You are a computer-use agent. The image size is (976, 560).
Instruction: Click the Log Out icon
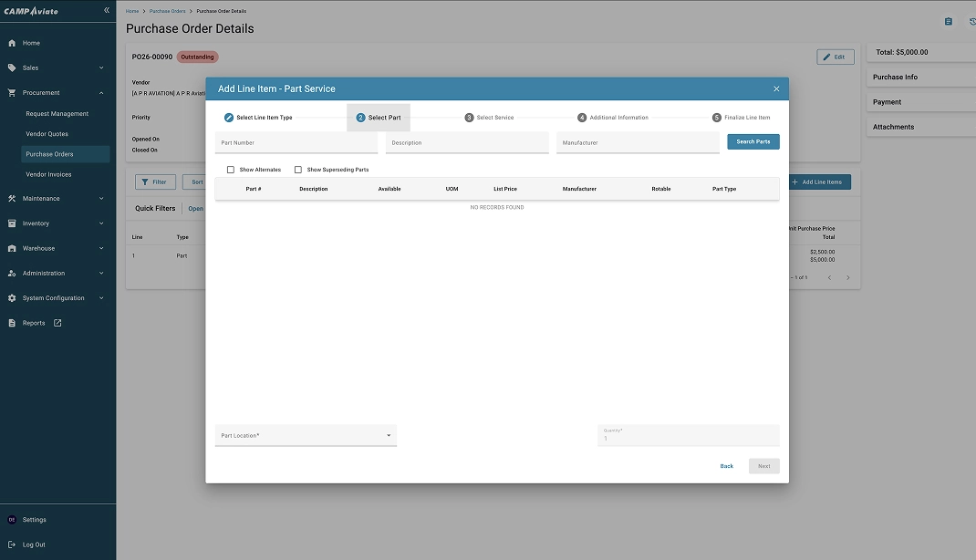coord(12,544)
